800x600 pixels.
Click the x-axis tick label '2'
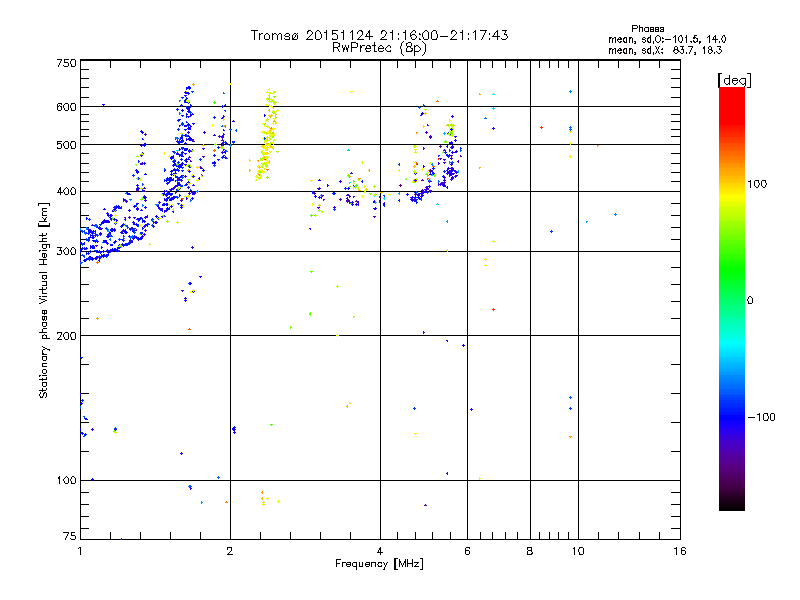tap(230, 551)
